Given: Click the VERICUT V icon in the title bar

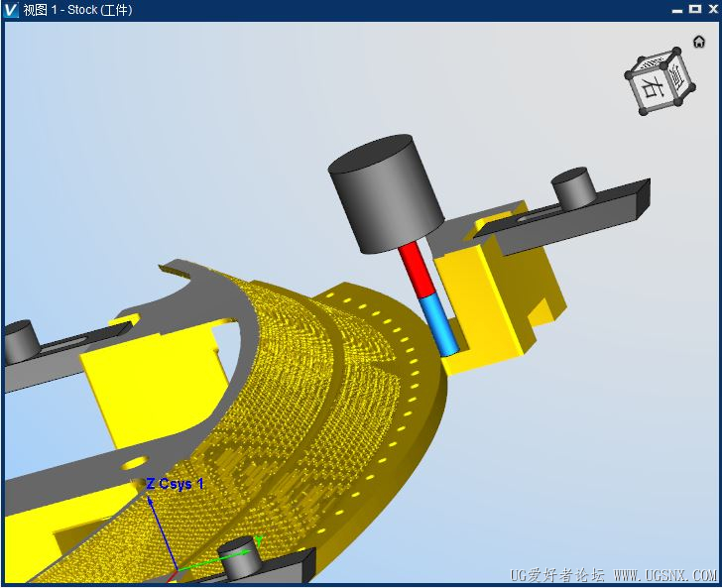Looking at the screenshot, I should (10, 10).
